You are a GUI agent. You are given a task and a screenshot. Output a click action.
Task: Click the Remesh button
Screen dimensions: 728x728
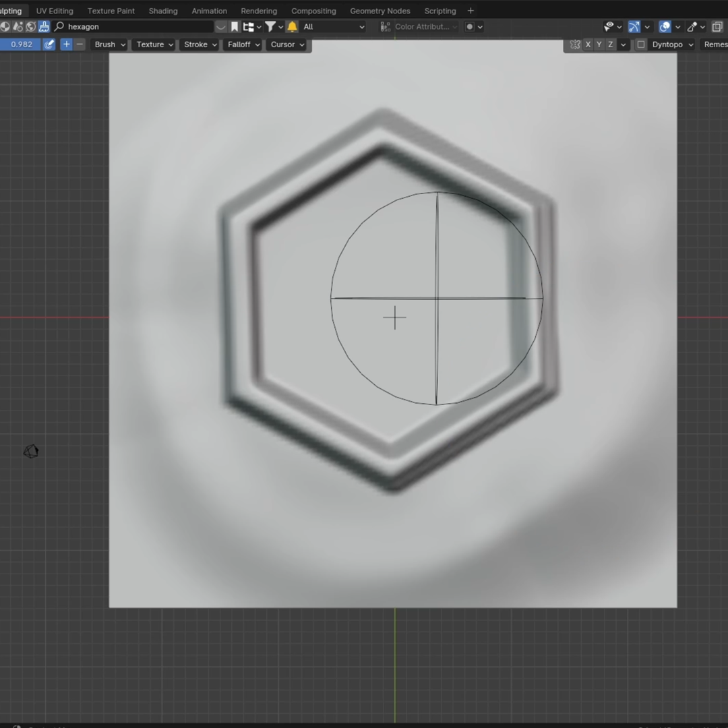[x=715, y=44]
